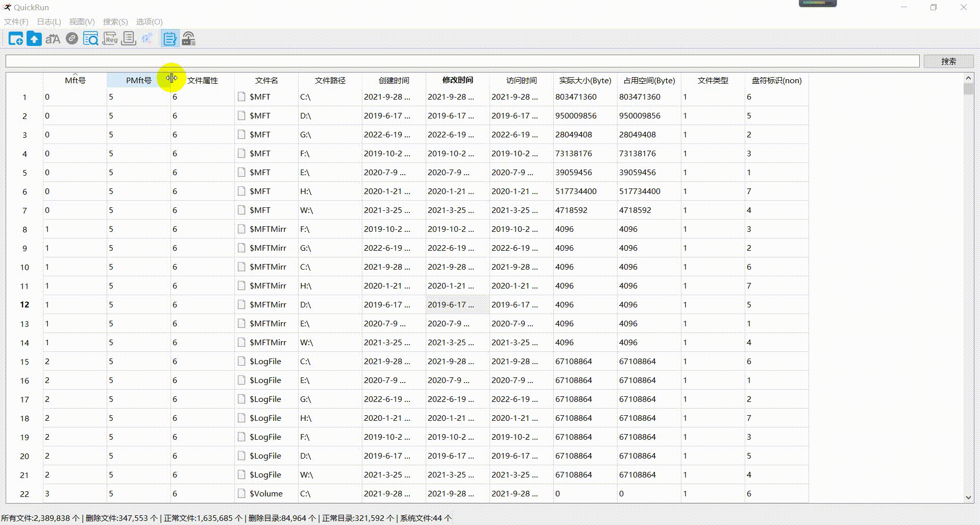Viewport: 980px width, 525px height.
Task: Click the 创建时间 column header
Action: [x=394, y=80]
